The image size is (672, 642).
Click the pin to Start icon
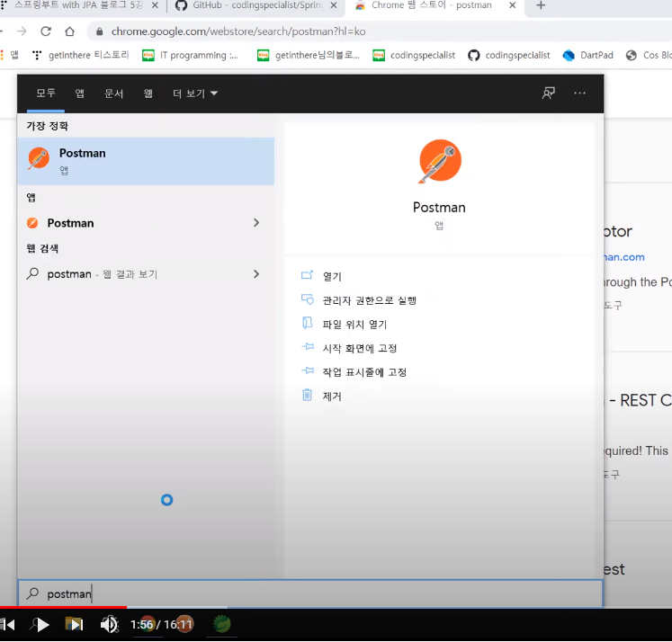pos(308,347)
